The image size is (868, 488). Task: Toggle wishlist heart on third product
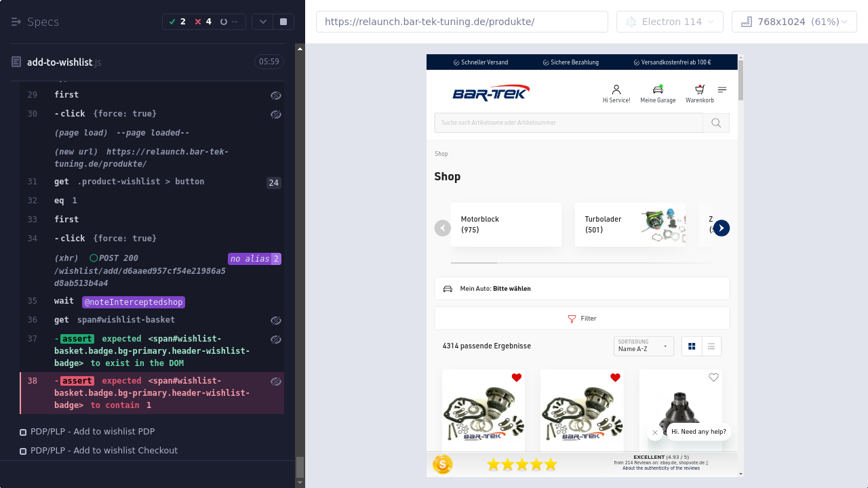click(x=713, y=378)
